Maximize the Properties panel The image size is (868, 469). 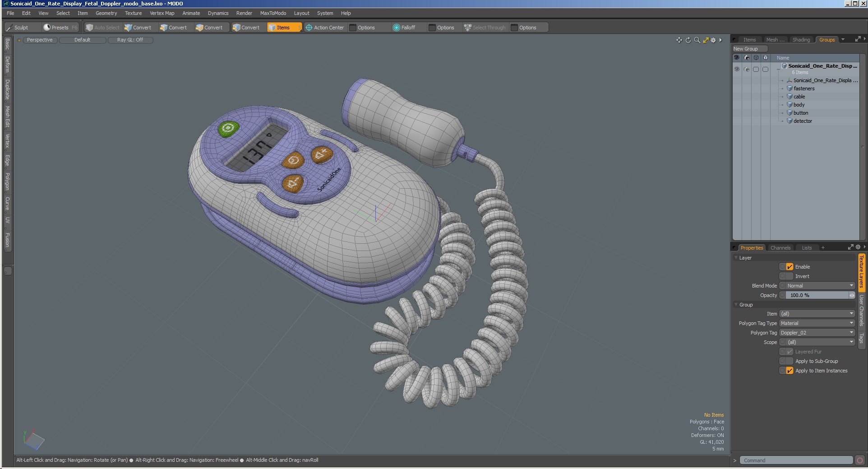tap(850, 247)
